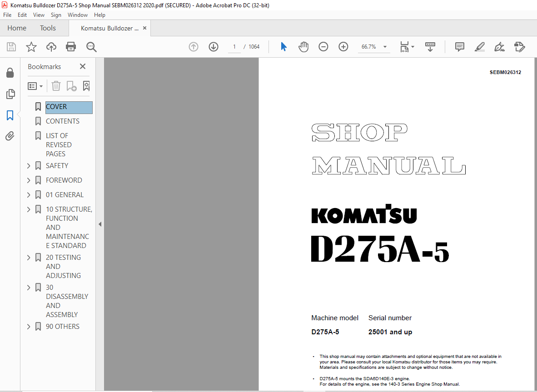Select the COVER bookmark
Screen dimensions: 537x392
pos(69,107)
